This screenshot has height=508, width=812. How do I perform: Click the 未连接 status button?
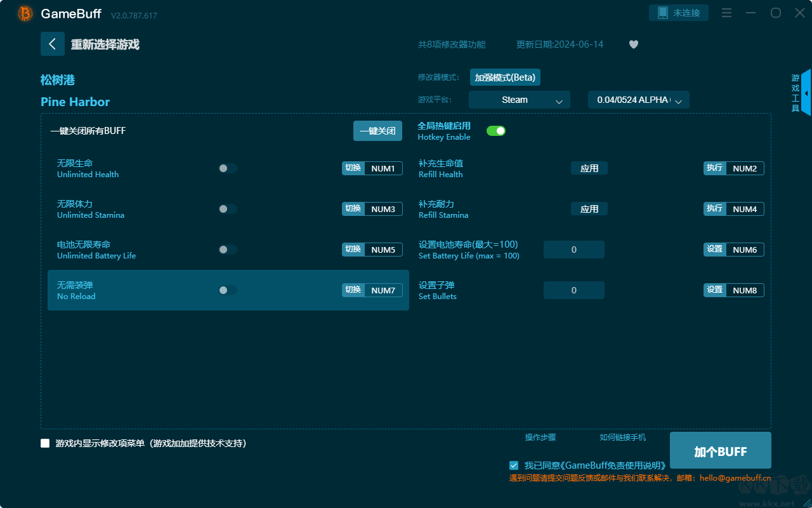pyautogui.click(x=679, y=13)
